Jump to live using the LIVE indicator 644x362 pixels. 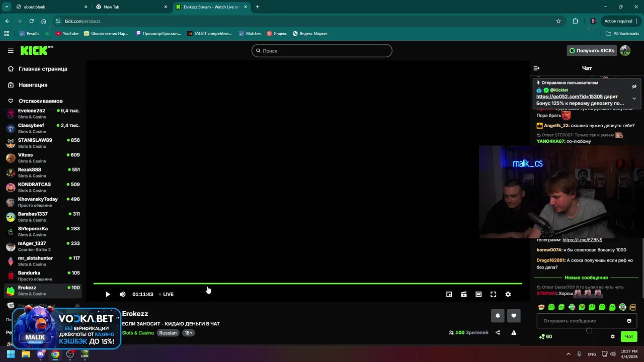(x=166, y=294)
